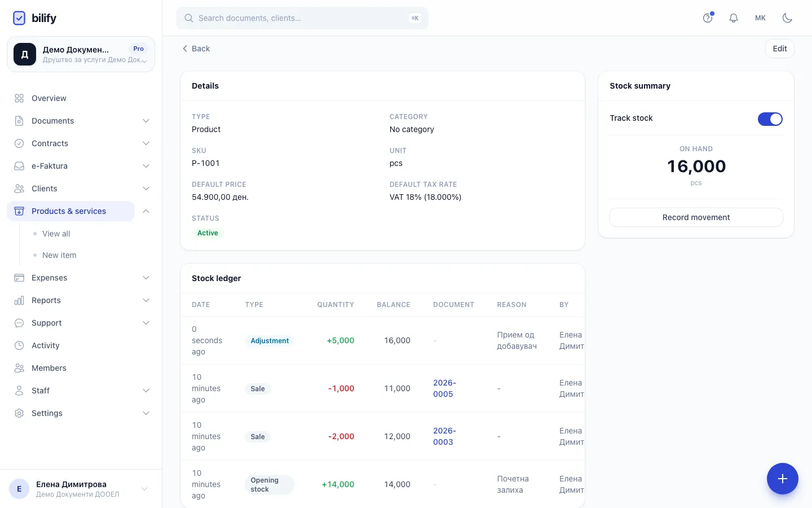Click the Back arrow chevron
The width and height of the screenshot is (812, 508).
[185, 49]
